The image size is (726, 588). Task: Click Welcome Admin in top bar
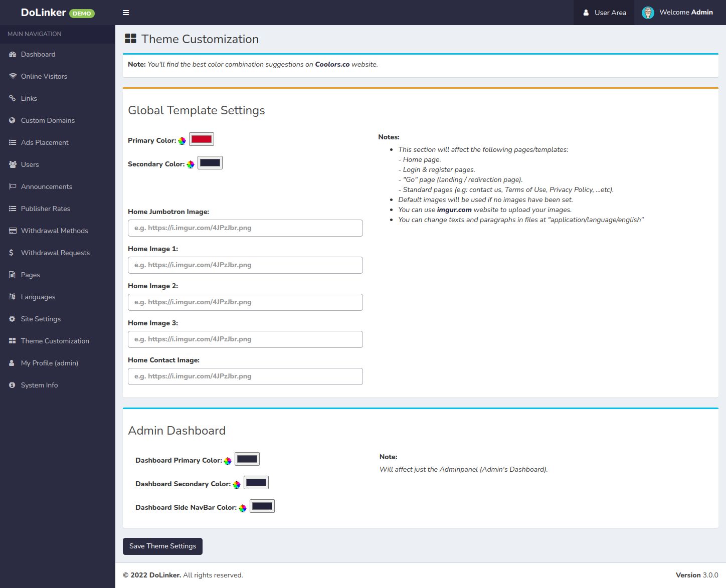pyautogui.click(x=677, y=13)
